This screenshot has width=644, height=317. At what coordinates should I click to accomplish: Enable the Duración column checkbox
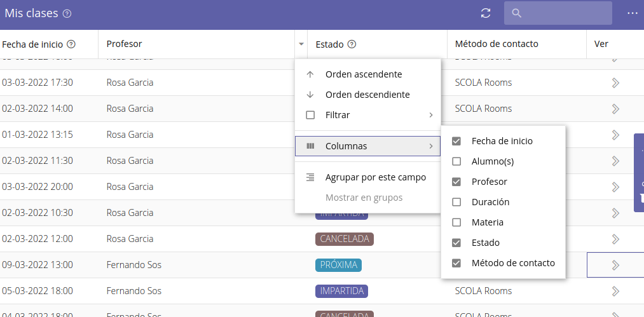(456, 202)
